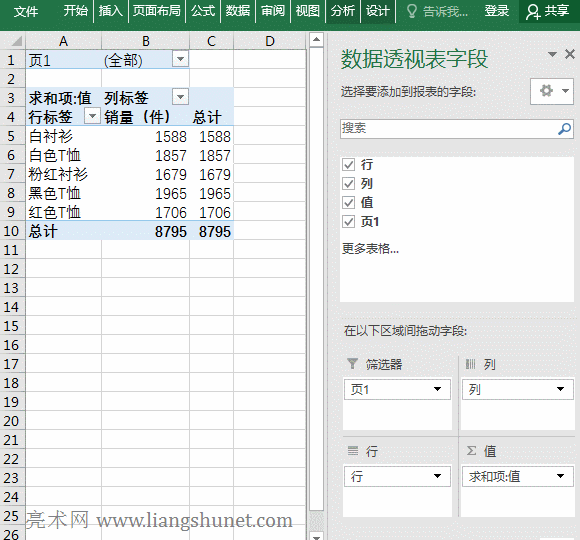Image resolution: width=580 pixels, height=540 pixels.
Task: Click cell B5 with value 1588
Action: [x=145, y=136]
